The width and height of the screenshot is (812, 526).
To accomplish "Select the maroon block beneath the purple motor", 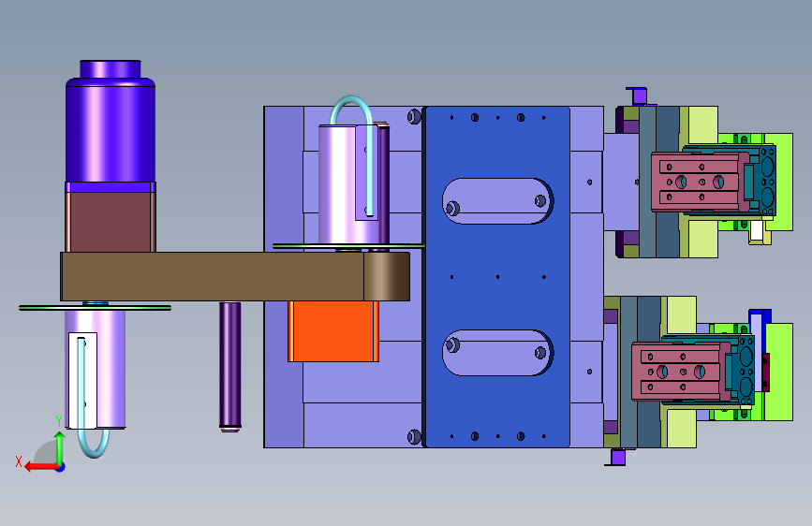I will [x=111, y=222].
